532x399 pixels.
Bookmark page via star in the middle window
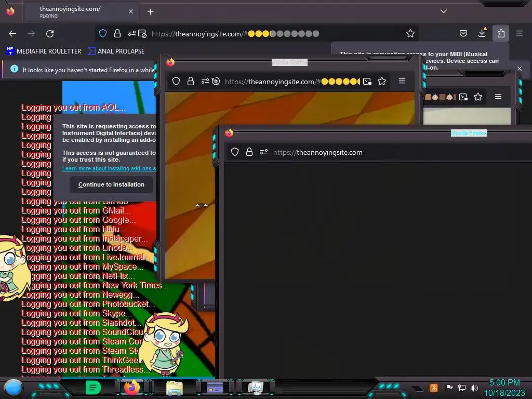382,81
